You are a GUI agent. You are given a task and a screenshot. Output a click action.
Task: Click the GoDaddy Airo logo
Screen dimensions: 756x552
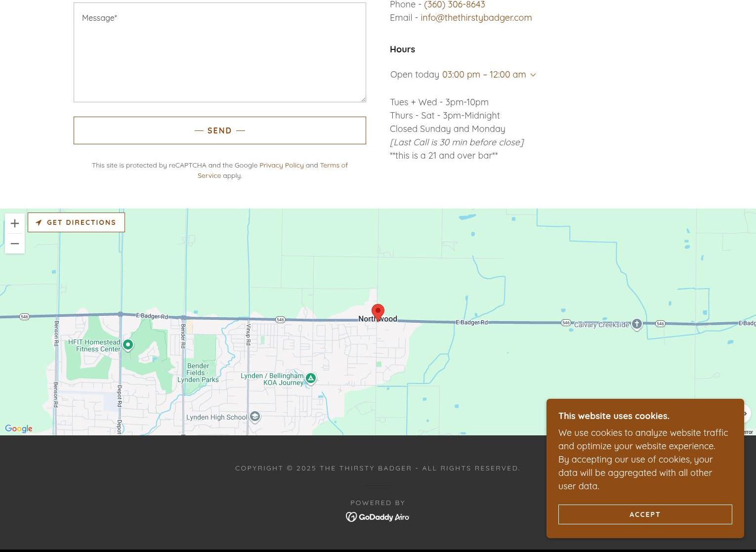click(378, 517)
